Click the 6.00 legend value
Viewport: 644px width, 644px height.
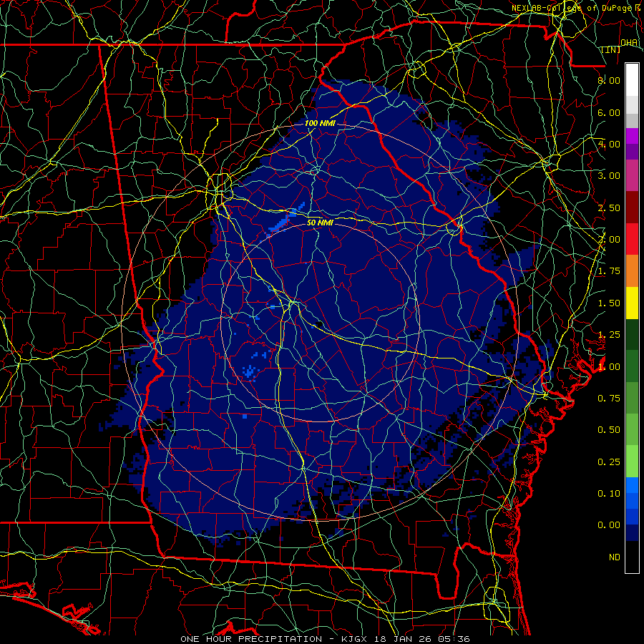click(x=609, y=112)
